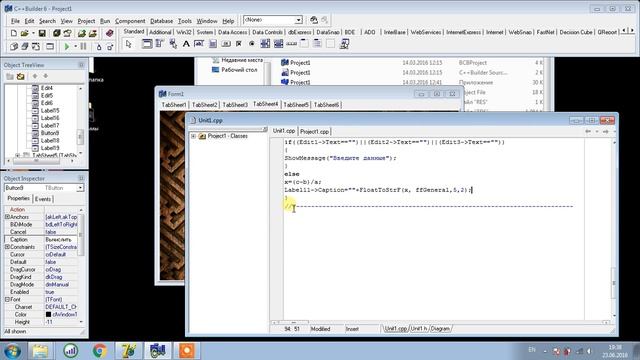Click the Open file toolbar icon
This screenshot has width=640, height=360.
pyautogui.click(x=24, y=33)
